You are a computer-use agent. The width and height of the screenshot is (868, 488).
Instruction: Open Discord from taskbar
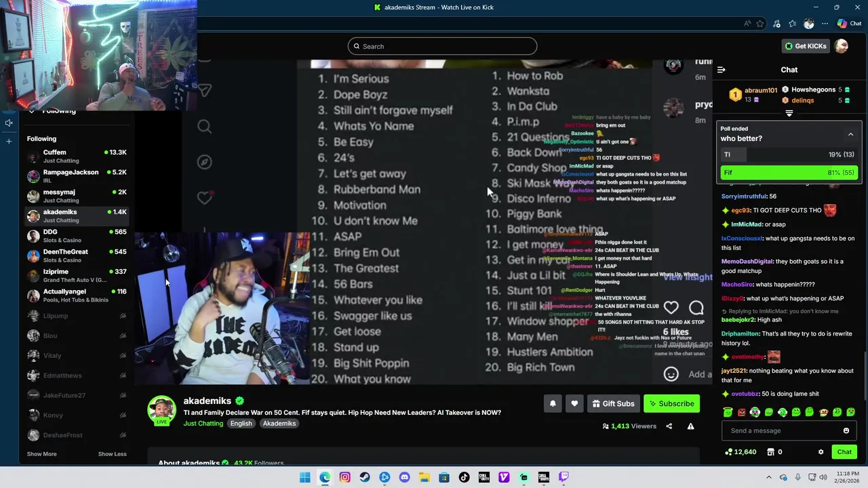click(404, 477)
